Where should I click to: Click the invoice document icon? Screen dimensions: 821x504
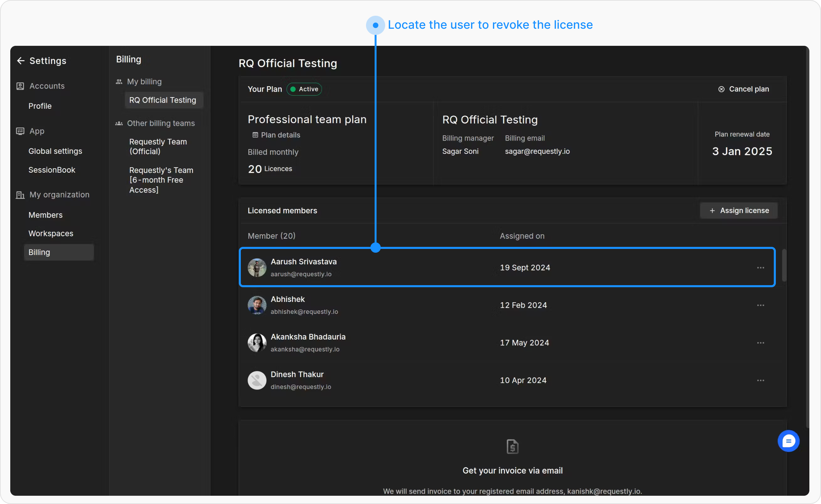(512, 447)
